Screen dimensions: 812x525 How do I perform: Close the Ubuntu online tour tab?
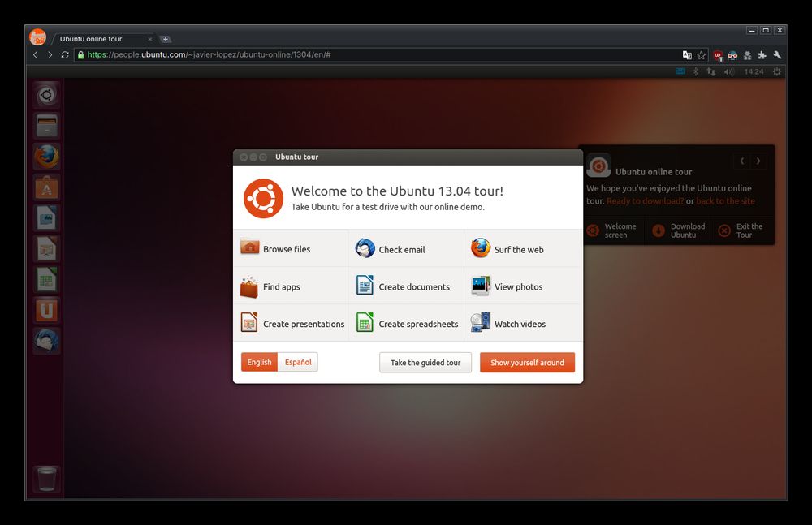point(150,39)
